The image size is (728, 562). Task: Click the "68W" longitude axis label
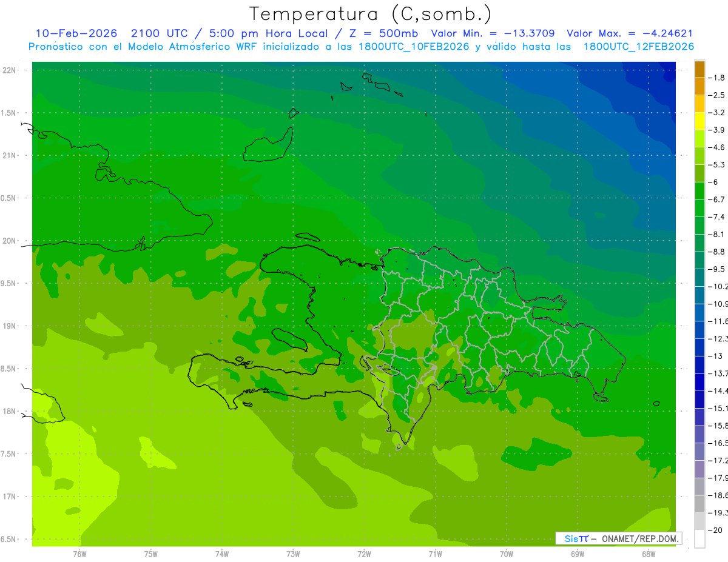click(x=649, y=554)
